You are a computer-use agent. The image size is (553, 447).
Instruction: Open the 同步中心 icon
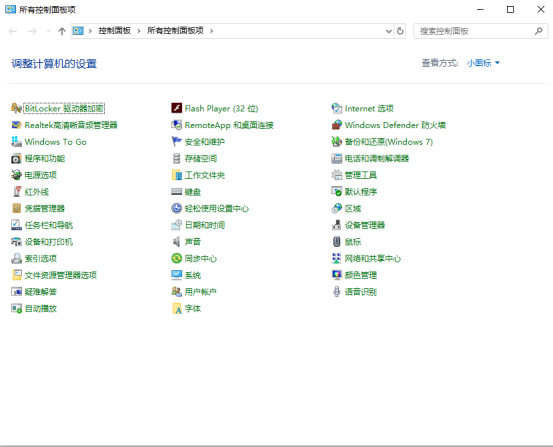(x=176, y=258)
